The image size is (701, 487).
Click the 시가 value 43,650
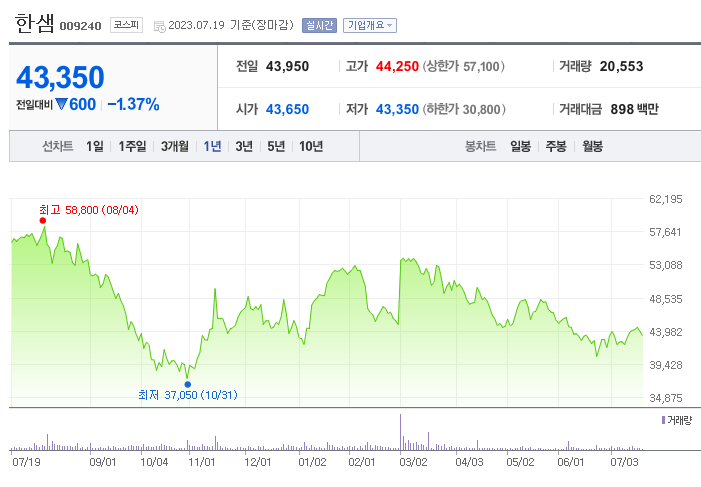coord(287,109)
